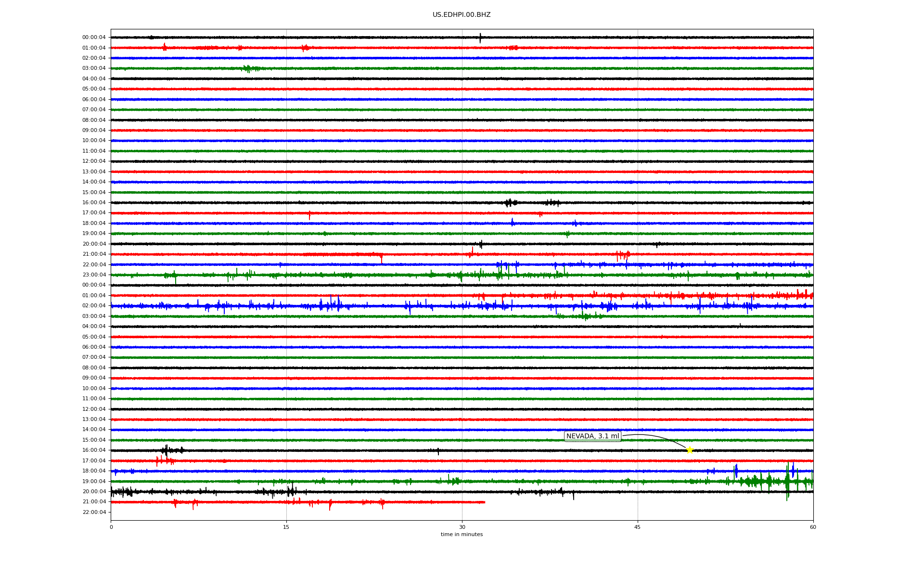Click the NEVADA, 3.1 ml annotation box
Viewport: 924px width, 578px height.
[x=592, y=436]
